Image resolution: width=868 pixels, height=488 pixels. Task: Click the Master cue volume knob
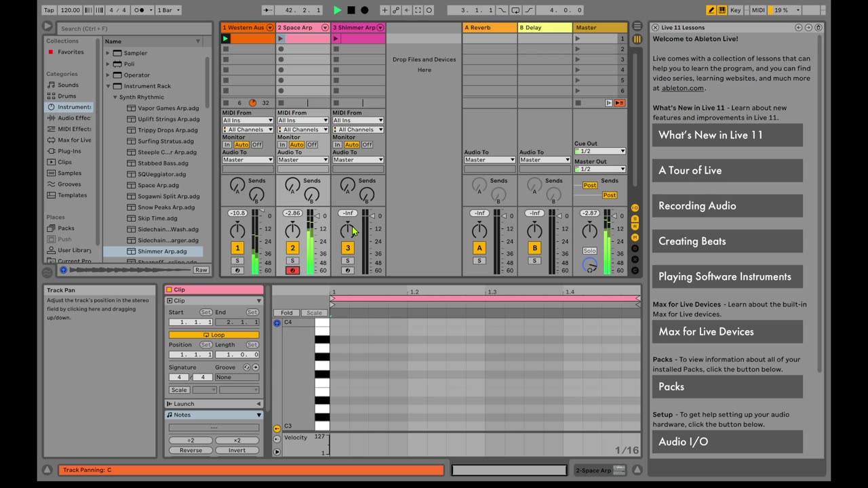590,265
